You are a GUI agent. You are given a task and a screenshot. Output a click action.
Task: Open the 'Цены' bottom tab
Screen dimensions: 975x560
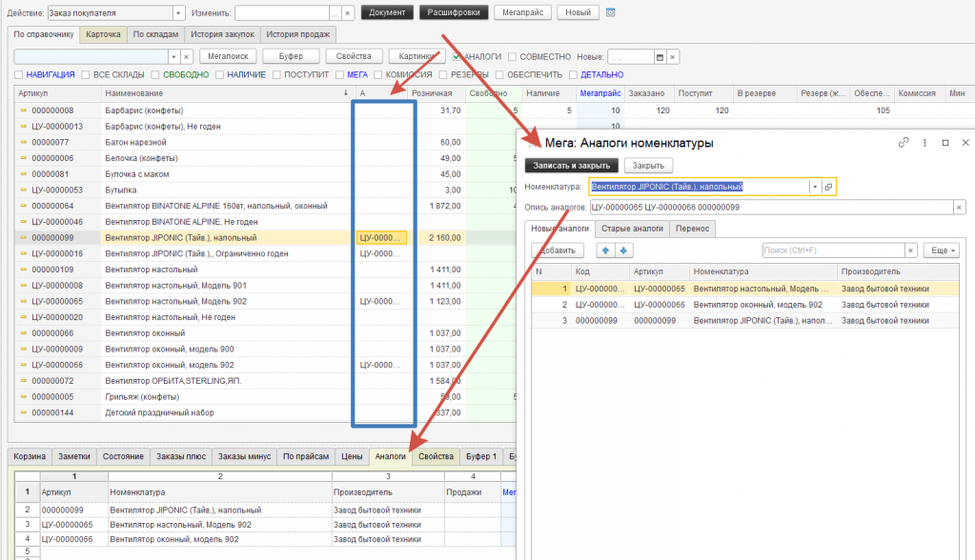point(352,456)
